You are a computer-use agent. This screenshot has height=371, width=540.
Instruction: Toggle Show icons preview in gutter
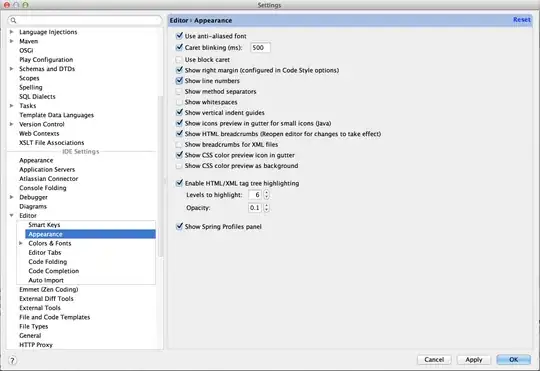click(x=179, y=123)
